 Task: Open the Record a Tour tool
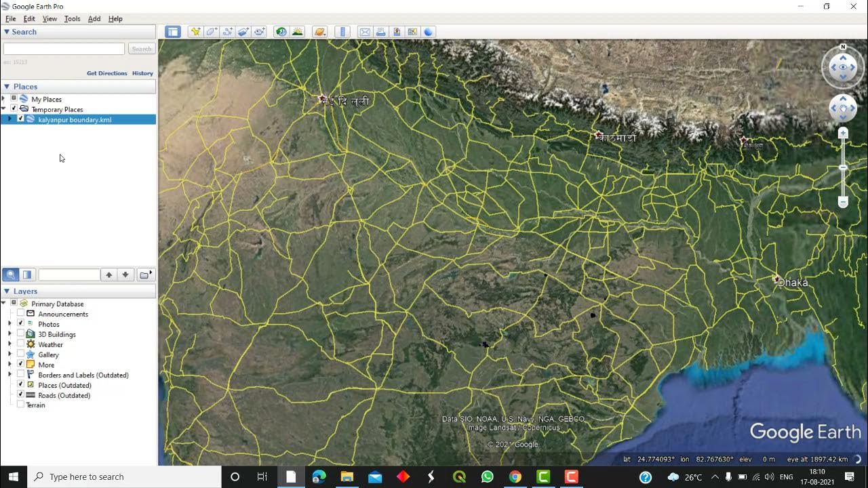point(259,32)
